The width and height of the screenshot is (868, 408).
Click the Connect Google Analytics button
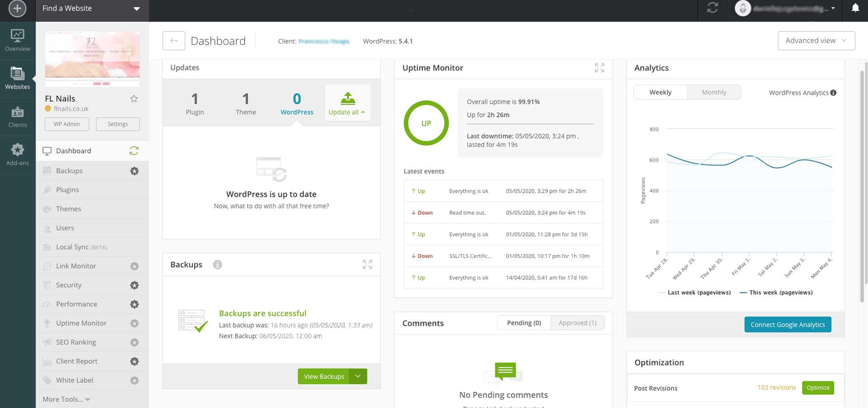click(787, 325)
